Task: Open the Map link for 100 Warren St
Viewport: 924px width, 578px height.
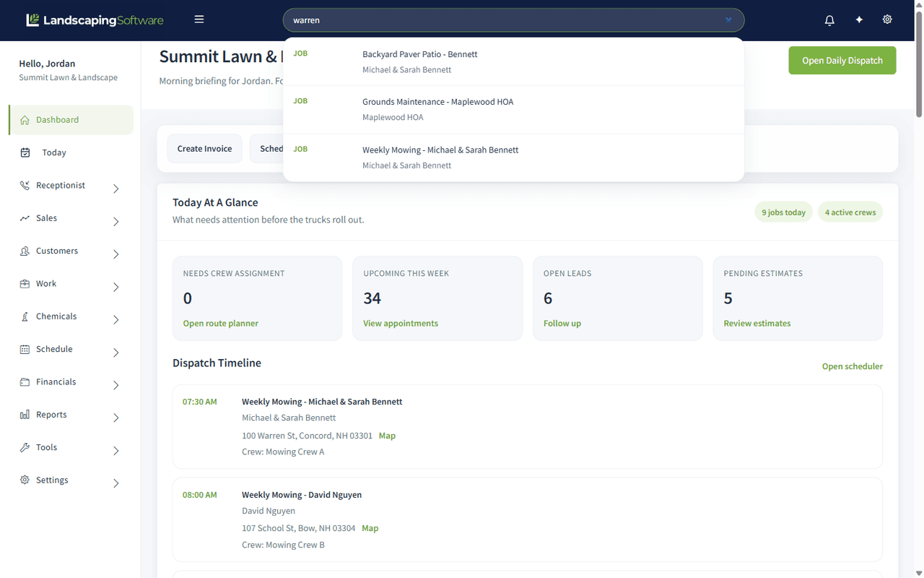Action: click(x=387, y=436)
